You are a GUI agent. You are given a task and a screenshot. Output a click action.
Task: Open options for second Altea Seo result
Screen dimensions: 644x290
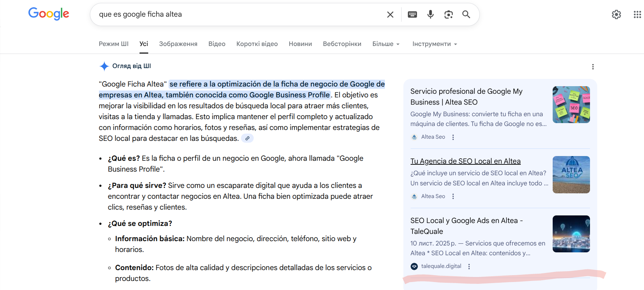pyautogui.click(x=453, y=196)
